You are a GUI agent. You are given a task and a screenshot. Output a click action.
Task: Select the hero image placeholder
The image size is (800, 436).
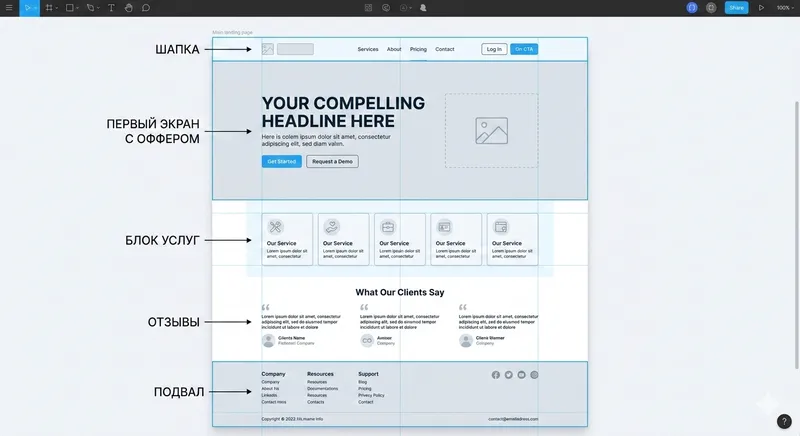[x=491, y=130]
